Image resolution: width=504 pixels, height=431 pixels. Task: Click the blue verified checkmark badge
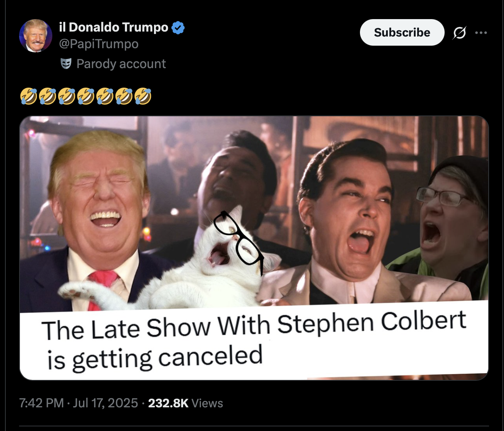pos(178,28)
